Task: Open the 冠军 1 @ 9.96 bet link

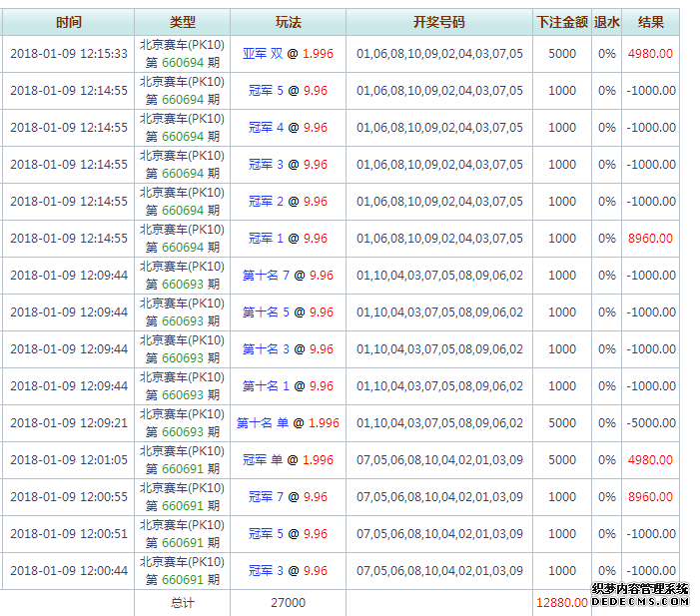Action: pyautogui.click(x=288, y=239)
